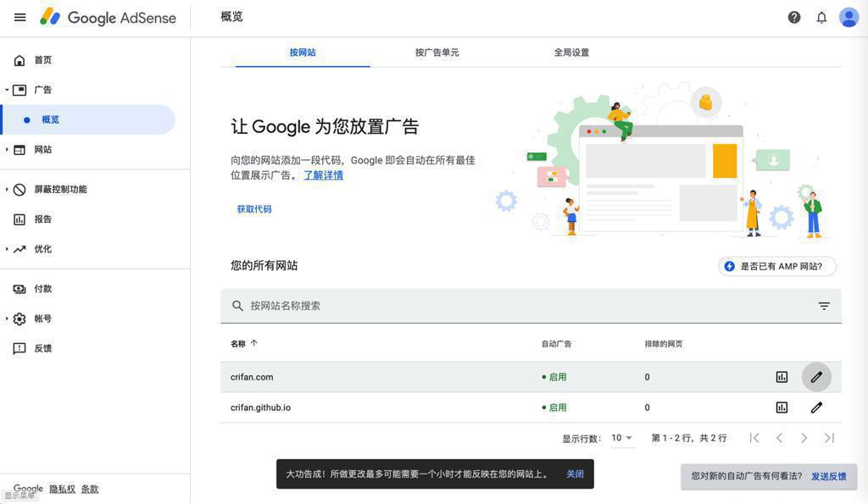
Task: Open the report icon for crifan.github.io
Action: tap(782, 407)
